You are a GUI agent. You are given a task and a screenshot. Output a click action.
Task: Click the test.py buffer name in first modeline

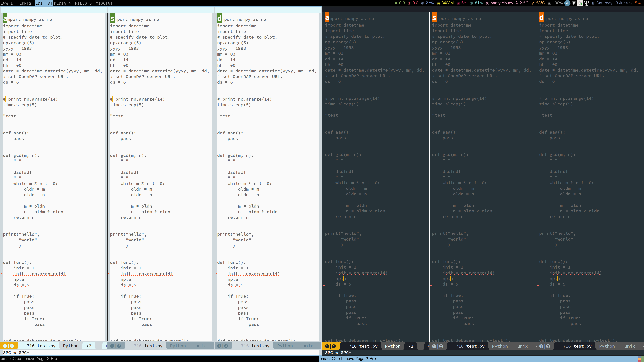(46, 346)
